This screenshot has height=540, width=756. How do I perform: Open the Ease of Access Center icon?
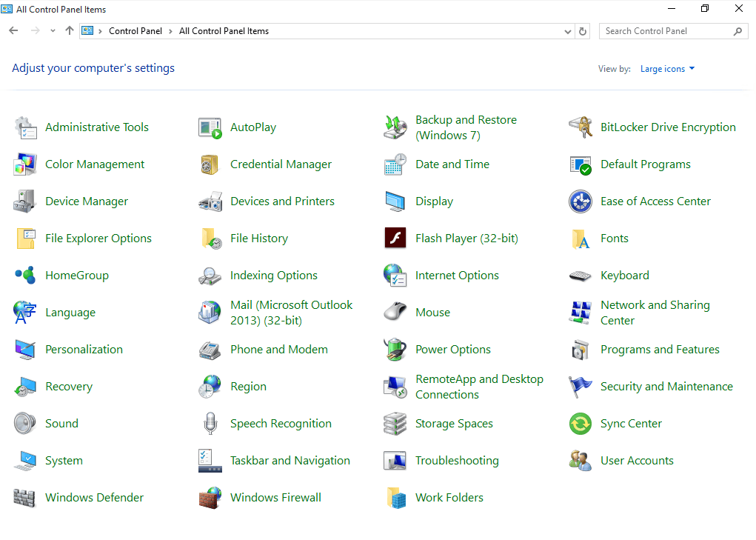(x=581, y=201)
